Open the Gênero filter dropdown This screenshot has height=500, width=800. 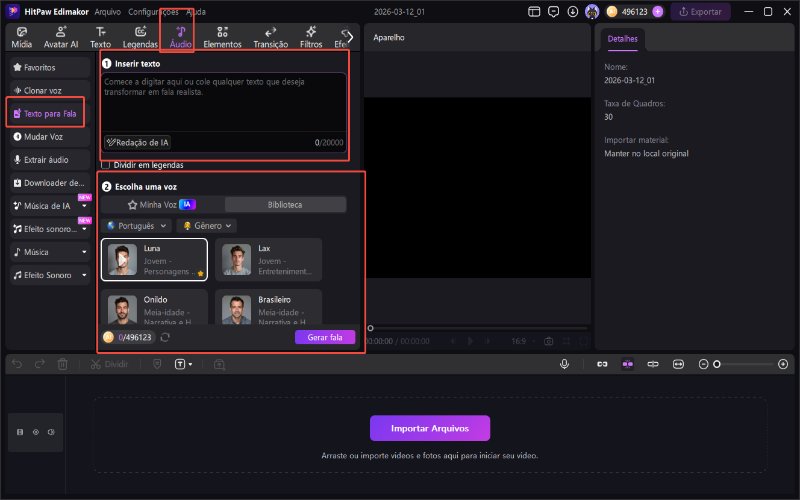(x=208, y=226)
